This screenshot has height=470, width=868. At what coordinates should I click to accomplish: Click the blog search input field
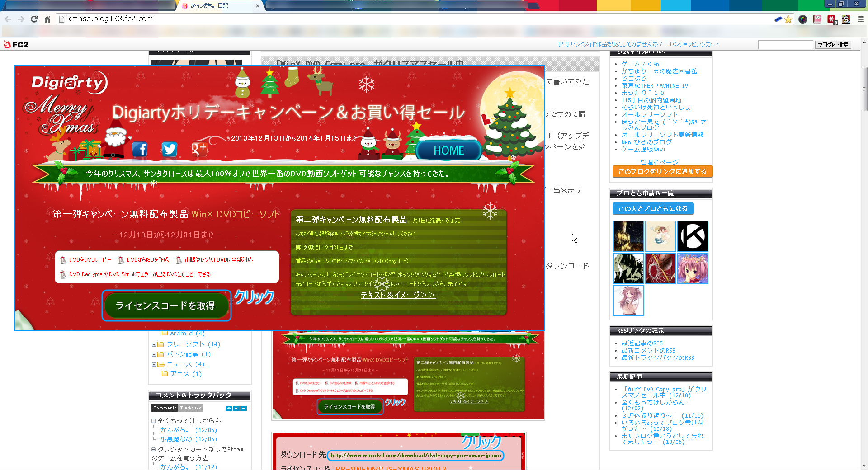(785, 44)
